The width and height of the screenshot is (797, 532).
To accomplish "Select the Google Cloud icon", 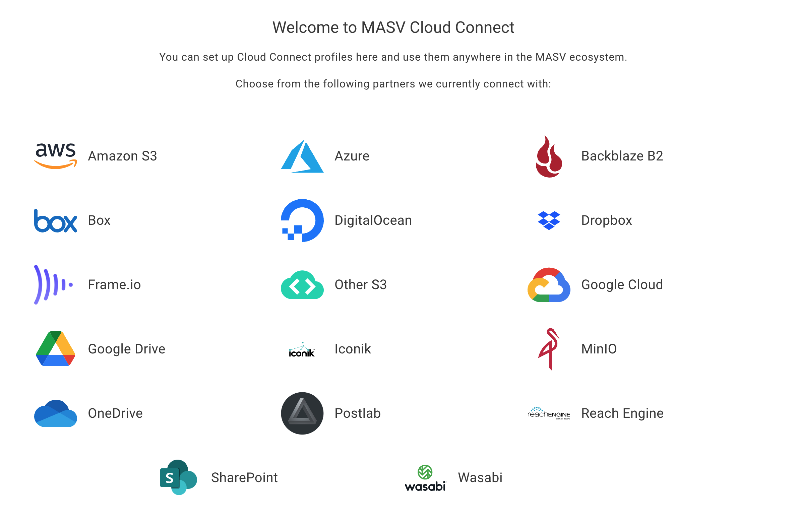I will (x=549, y=284).
